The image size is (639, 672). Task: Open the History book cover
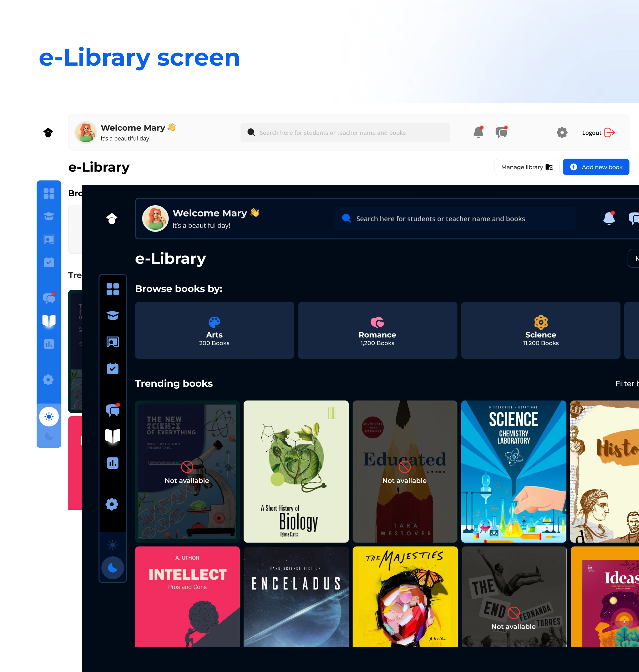(x=605, y=471)
